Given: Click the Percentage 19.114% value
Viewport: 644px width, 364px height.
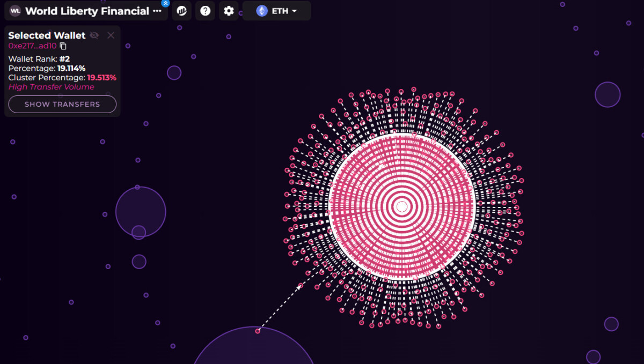Looking at the screenshot, I should (71, 68).
